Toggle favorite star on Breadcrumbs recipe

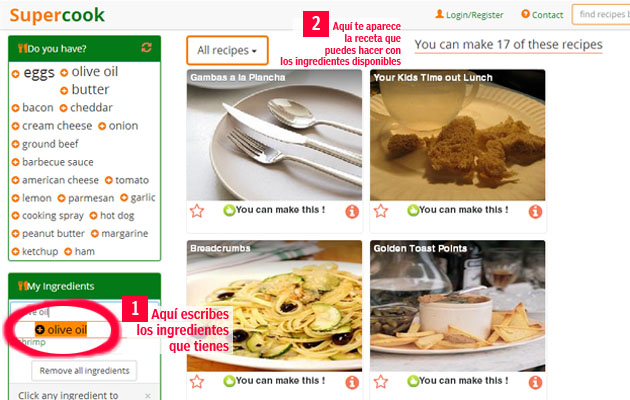pyautogui.click(x=197, y=382)
